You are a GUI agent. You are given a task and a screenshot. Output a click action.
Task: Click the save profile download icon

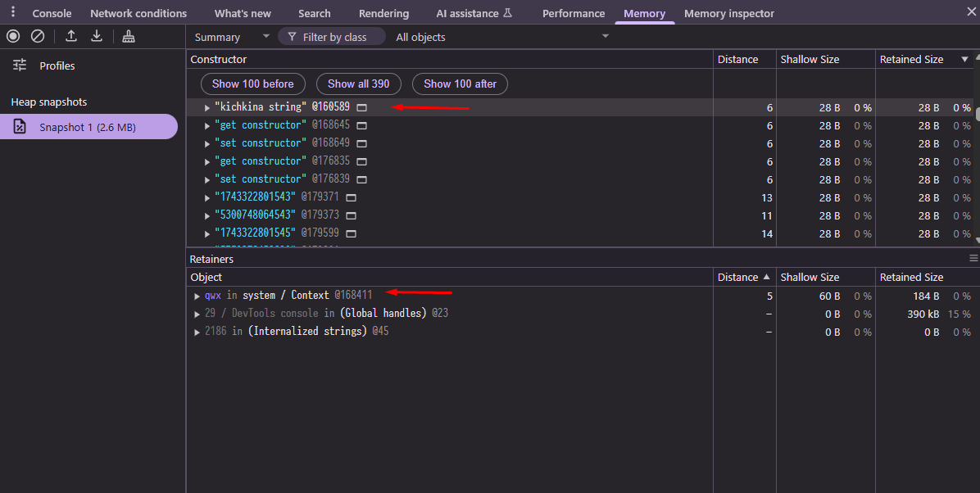(96, 36)
